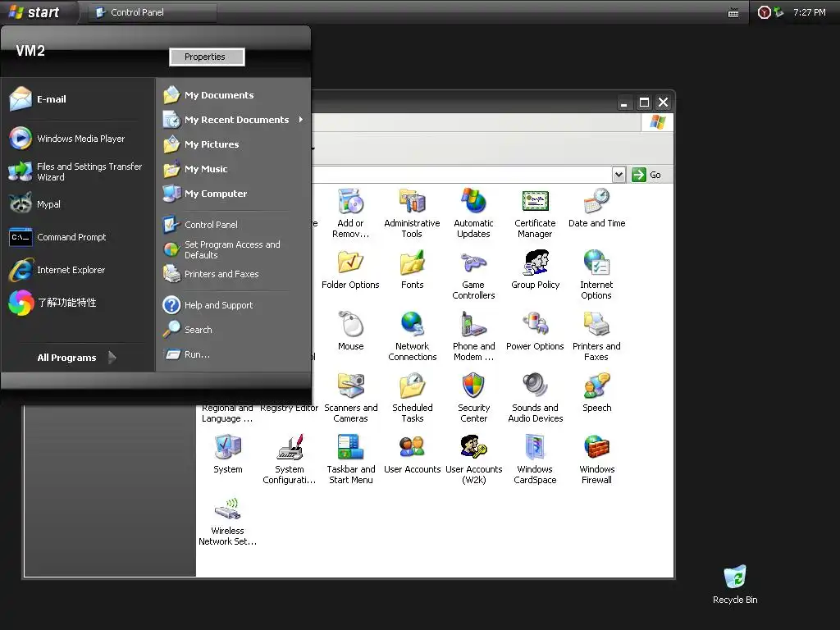
Task: Open Registry Editor item
Action: pos(290,409)
